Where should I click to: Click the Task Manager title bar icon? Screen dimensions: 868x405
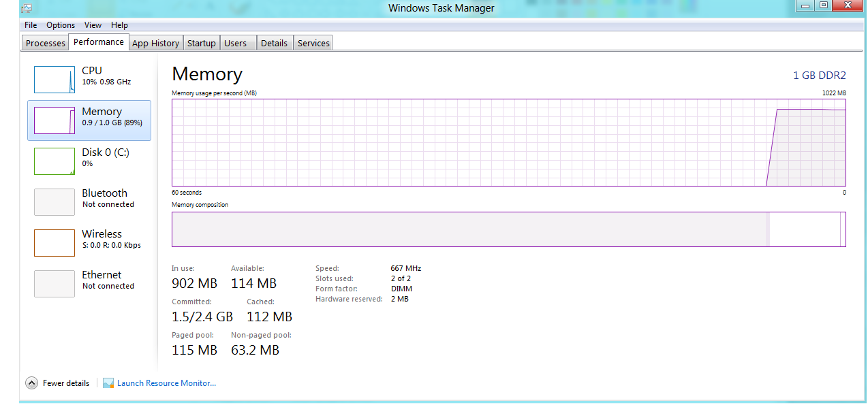(26, 8)
